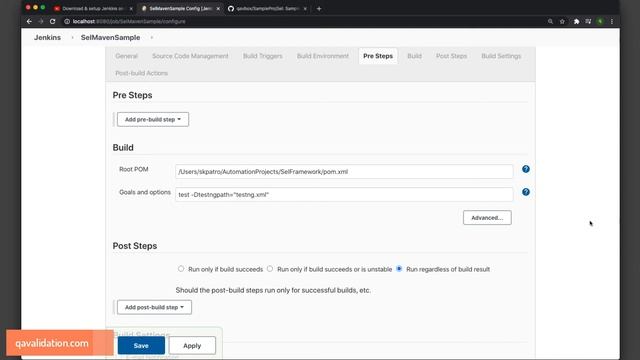Bookmark this page with star icon
Viewport: 640px width, 360px height.
(x=562, y=21)
